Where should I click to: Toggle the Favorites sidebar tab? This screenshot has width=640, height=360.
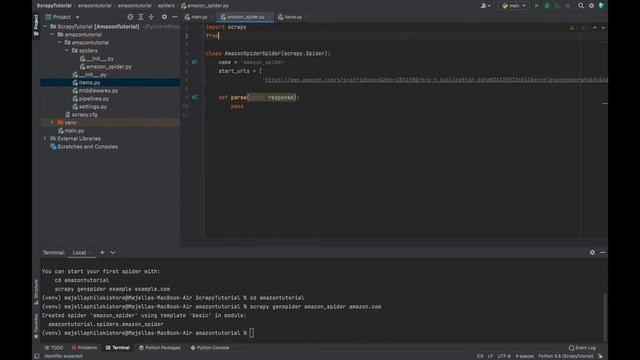[x=36, y=326]
